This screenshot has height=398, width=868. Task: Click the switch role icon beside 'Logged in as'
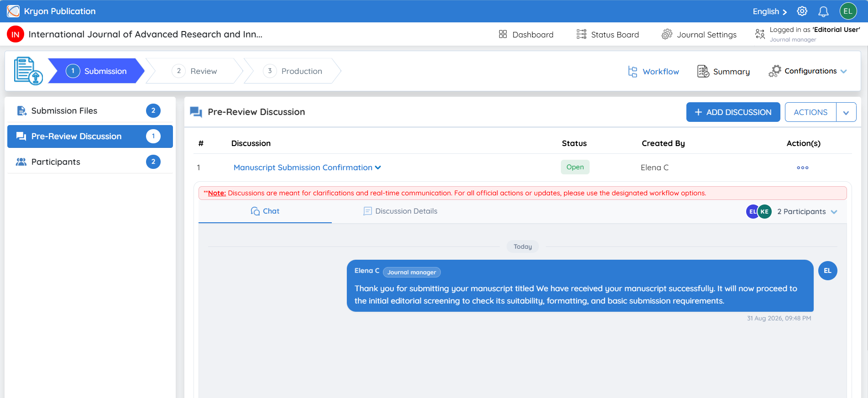pyautogui.click(x=760, y=34)
